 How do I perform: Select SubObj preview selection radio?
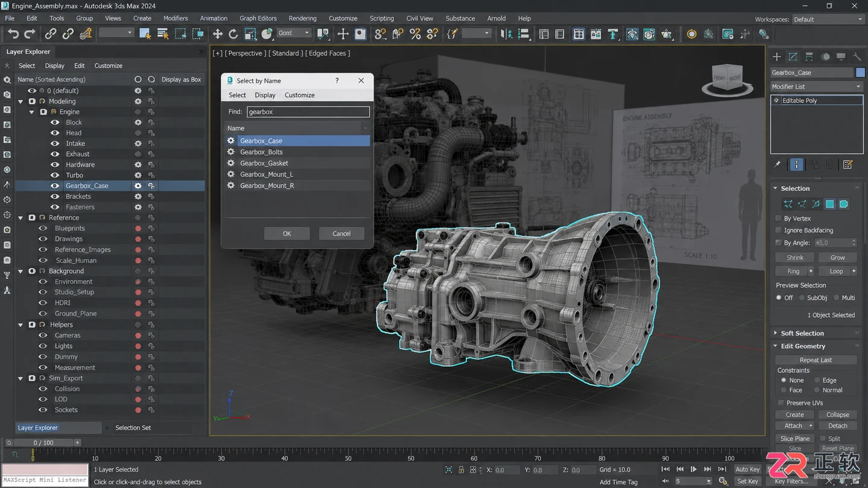coord(802,298)
